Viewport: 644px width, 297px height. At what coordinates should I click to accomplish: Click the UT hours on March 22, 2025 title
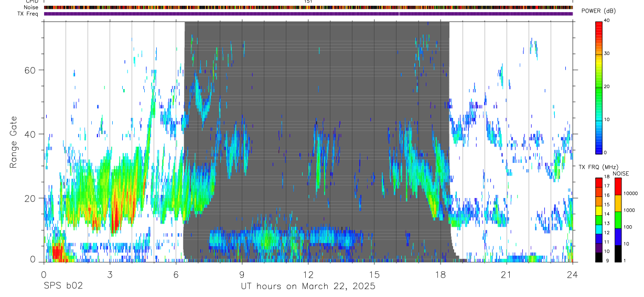[308, 287]
